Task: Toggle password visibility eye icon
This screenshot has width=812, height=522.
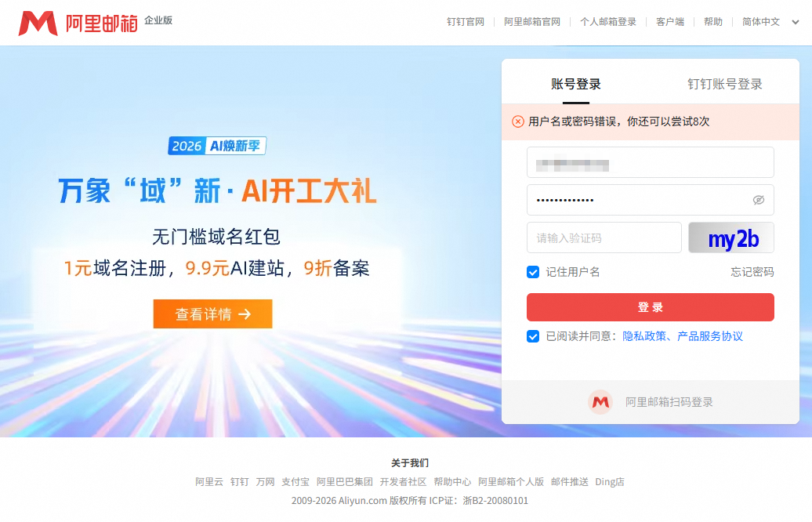Action: click(x=758, y=200)
